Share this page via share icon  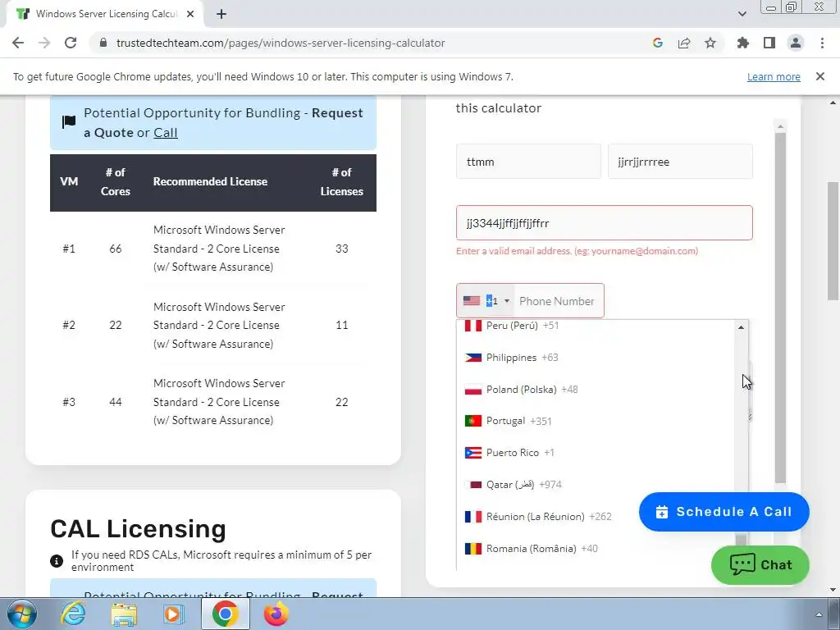(683, 43)
